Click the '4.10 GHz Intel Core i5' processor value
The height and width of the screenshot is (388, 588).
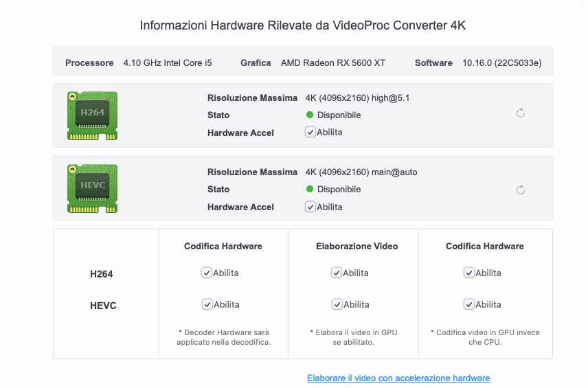click(168, 62)
